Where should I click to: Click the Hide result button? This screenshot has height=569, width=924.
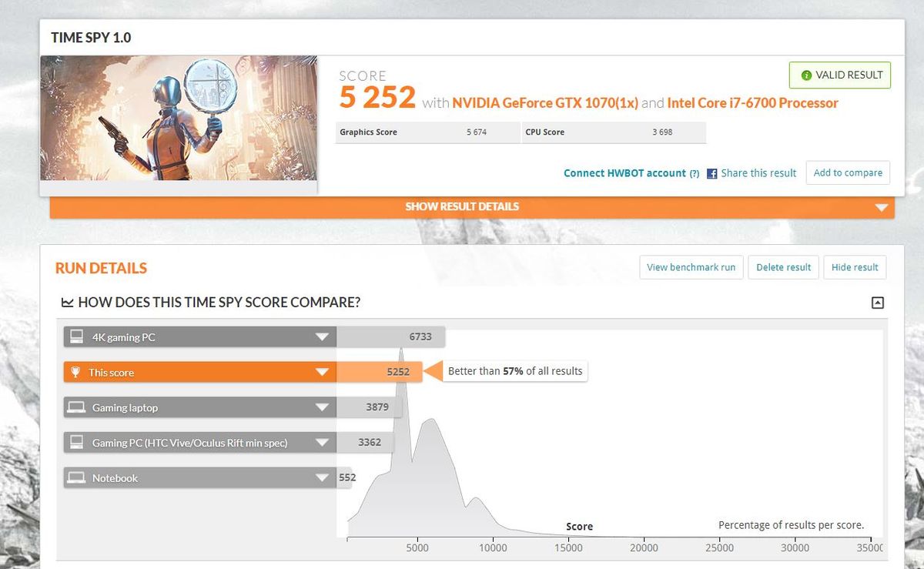pyautogui.click(x=855, y=267)
